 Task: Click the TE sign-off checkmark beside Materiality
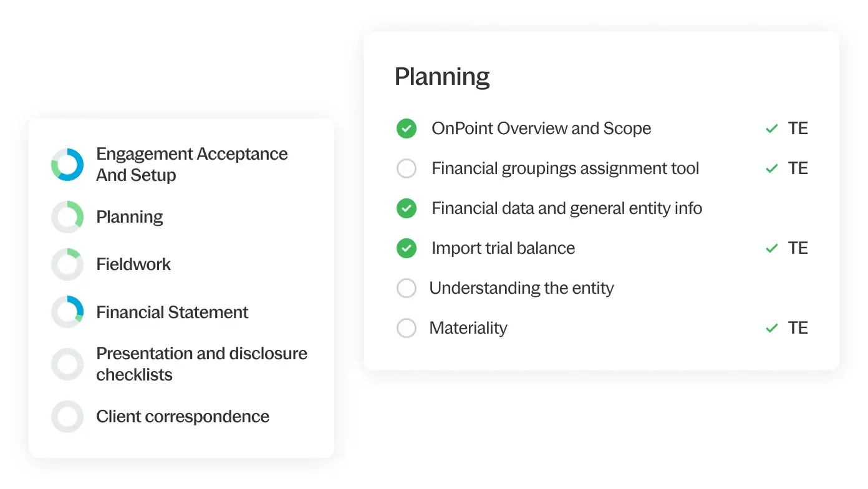[x=772, y=328]
